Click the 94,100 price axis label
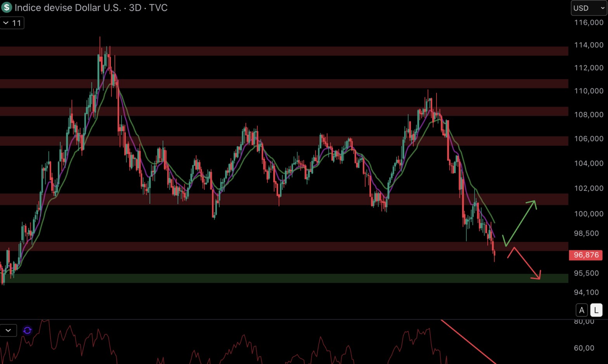This screenshot has height=364, width=608. pos(586,292)
